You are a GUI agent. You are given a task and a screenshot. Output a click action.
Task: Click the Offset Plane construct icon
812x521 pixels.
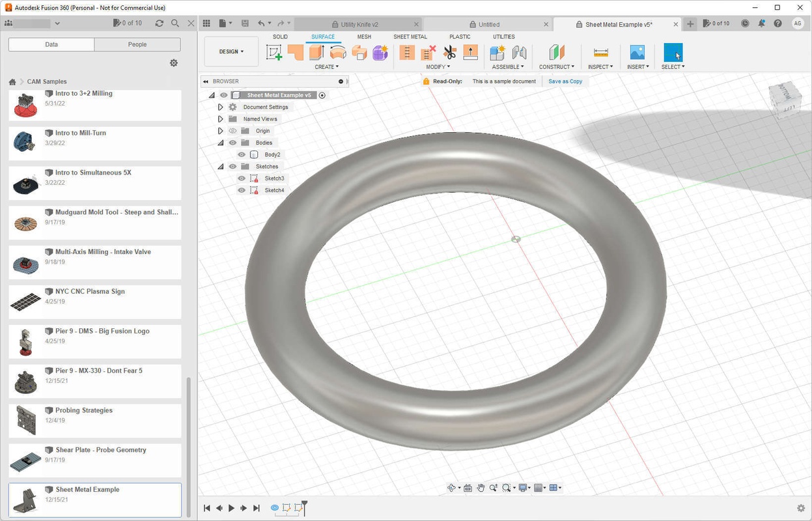click(556, 53)
